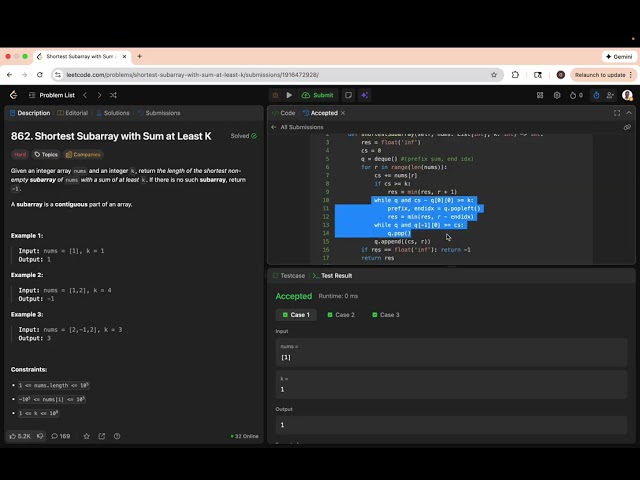Viewport: 640px width, 480px height.
Task: Click the browser address bar URL
Action: tap(250, 74)
